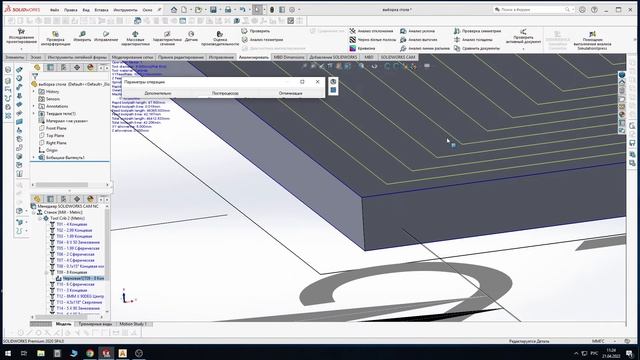Run Проверка симметрии tool
The image size is (640, 360).
pos(477,31)
